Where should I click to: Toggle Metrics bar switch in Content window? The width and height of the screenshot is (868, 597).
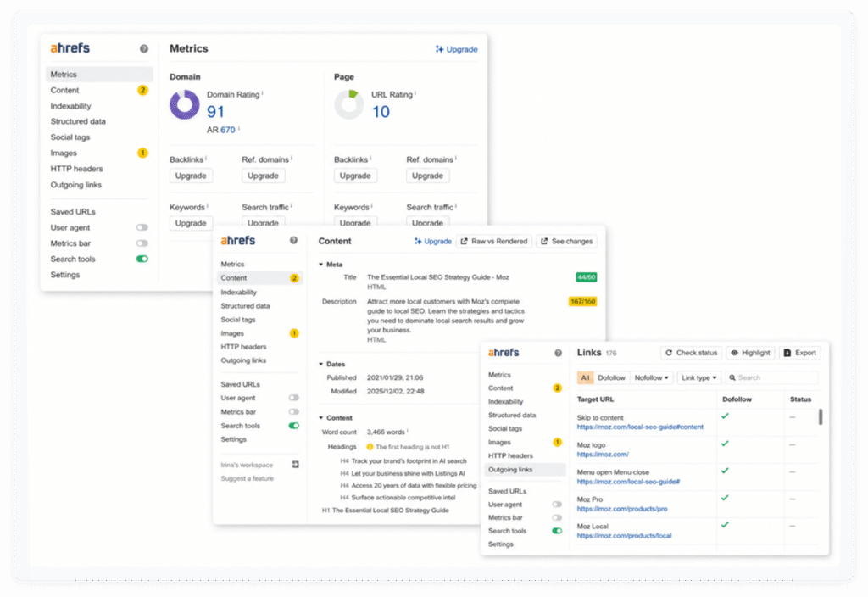tap(294, 411)
